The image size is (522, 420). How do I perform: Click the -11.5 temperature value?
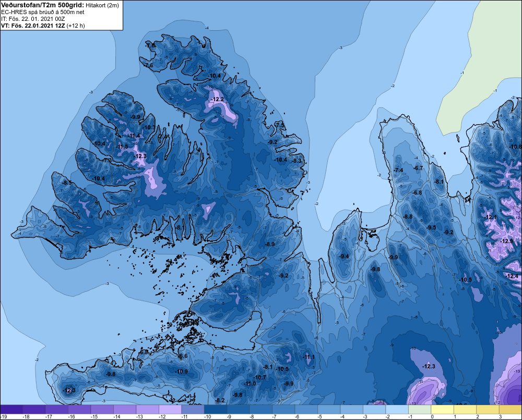(122, 147)
